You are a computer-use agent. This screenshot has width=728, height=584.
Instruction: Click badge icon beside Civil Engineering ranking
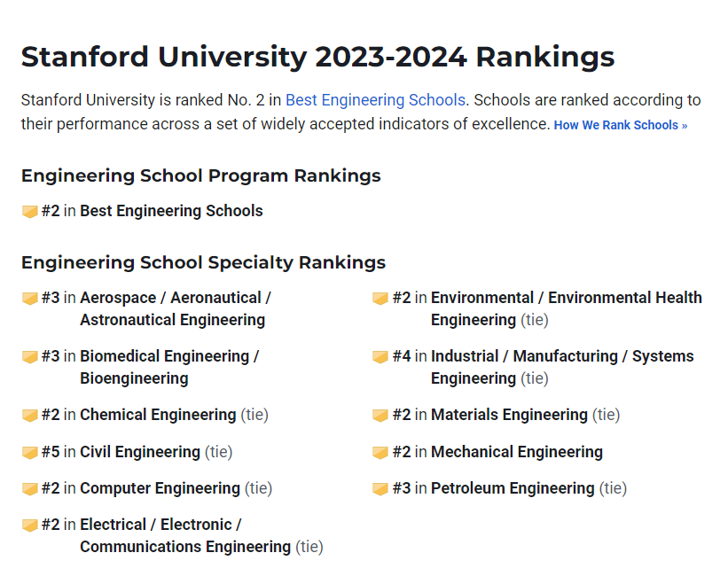(29, 453)
